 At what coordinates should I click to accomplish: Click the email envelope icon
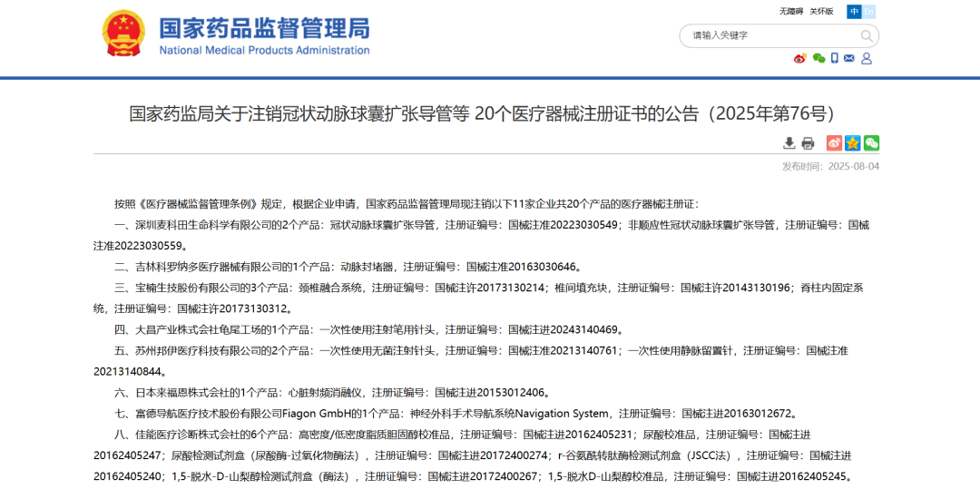point(848,59)
